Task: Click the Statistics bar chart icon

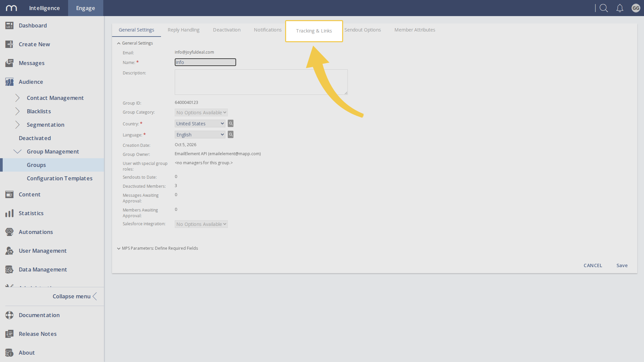Action: coord(9,213)
